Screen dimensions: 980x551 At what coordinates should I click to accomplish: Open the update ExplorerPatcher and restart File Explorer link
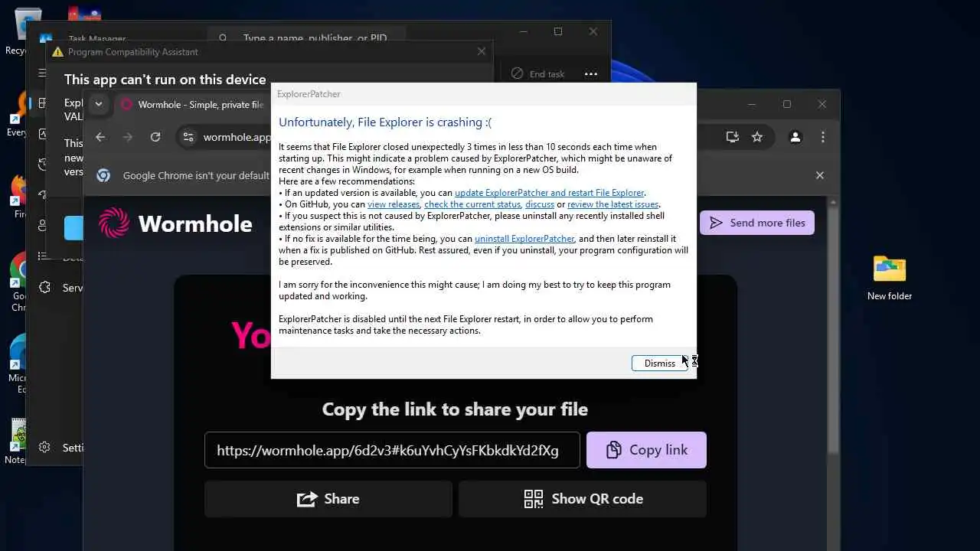(x=550, y=193)
